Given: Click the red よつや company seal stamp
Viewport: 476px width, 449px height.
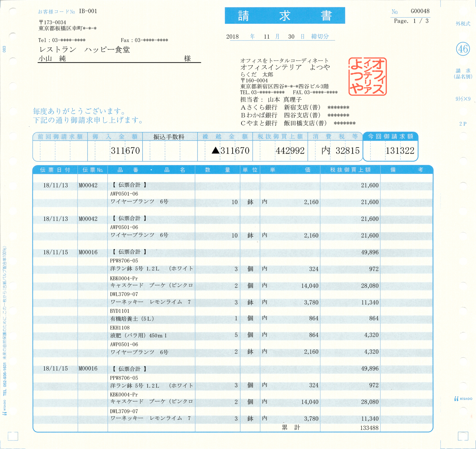Looking at the screenshot, I should [368, 77].
